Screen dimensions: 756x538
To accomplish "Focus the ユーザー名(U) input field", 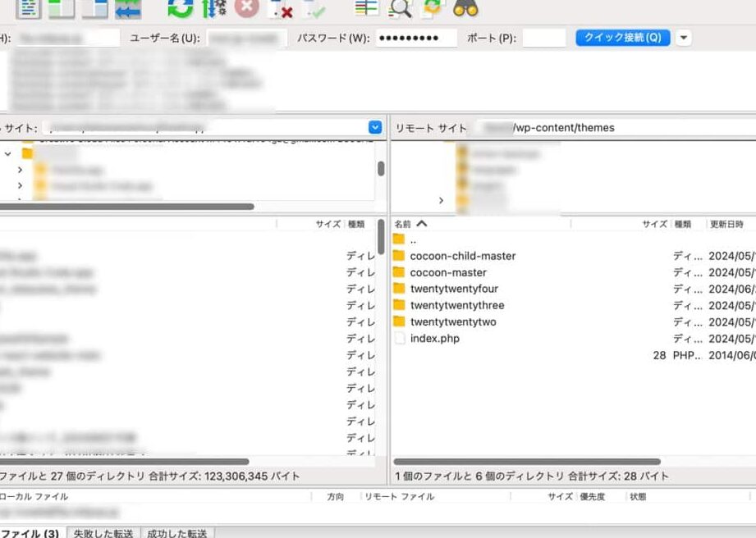I will (246, 38).
